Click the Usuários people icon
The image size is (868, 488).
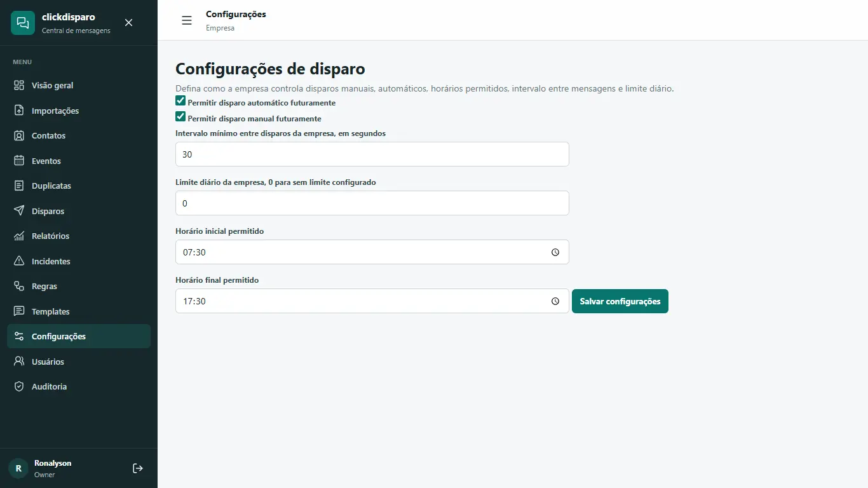(19, 362)
